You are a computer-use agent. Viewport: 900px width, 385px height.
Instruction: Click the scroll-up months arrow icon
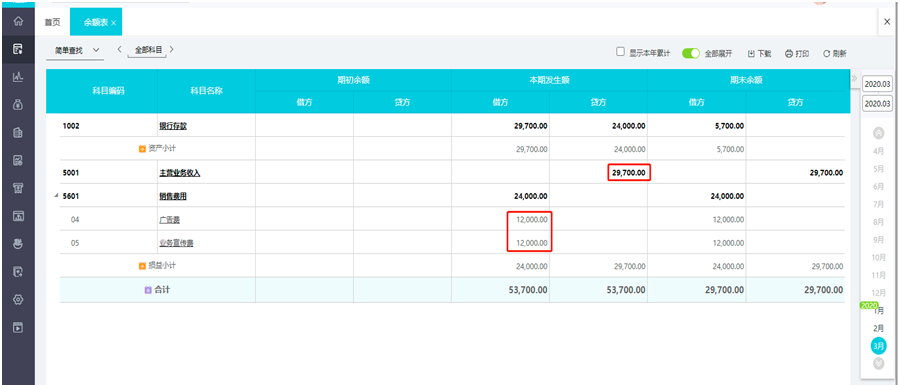pos(878,133)
